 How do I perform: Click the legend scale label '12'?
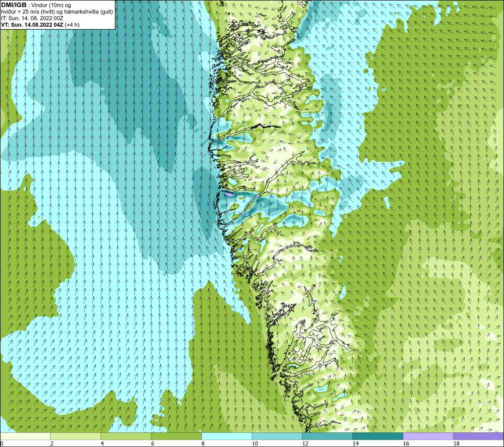click(305, 444)
